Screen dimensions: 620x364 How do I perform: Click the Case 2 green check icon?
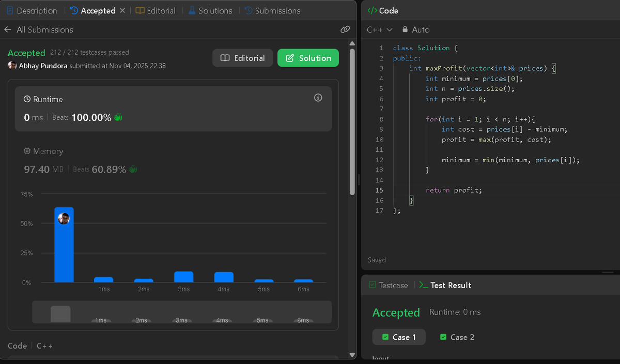pos(443,337)
